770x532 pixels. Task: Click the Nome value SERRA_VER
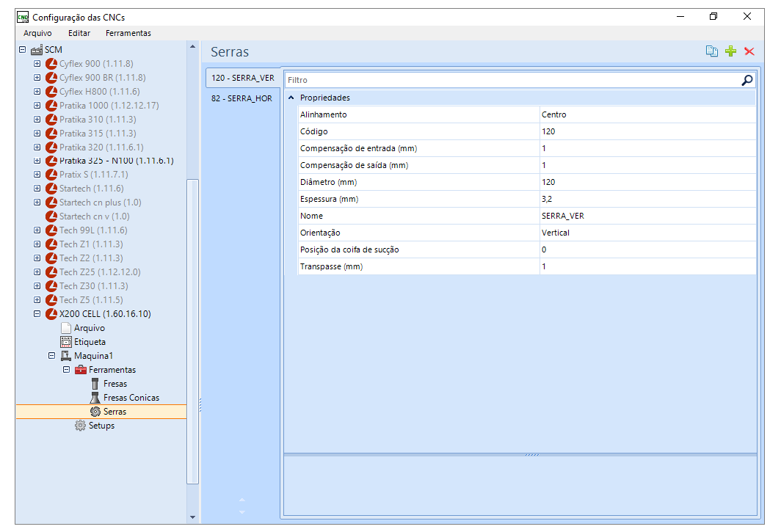click(647, 216)
